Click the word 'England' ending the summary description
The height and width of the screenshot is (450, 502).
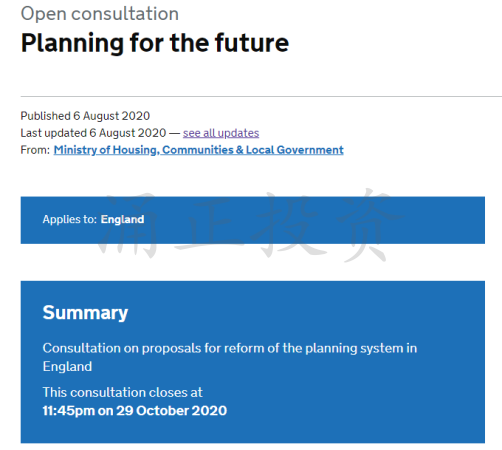click(x=67, y=367)
